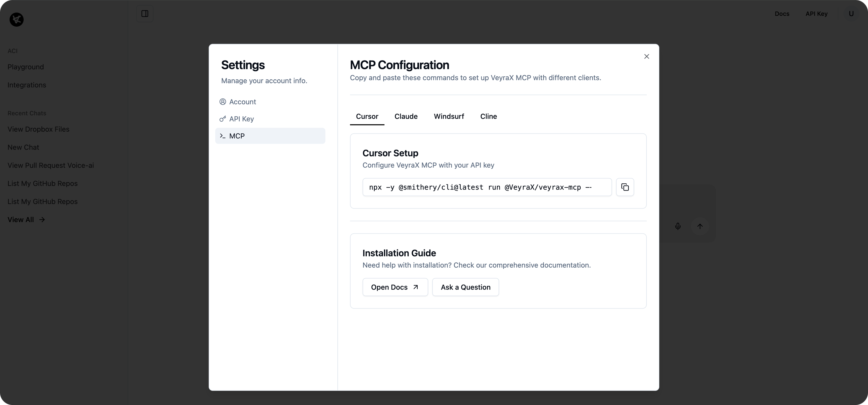
Task: Open Docs from the top navigation
Action: [782, 14]
